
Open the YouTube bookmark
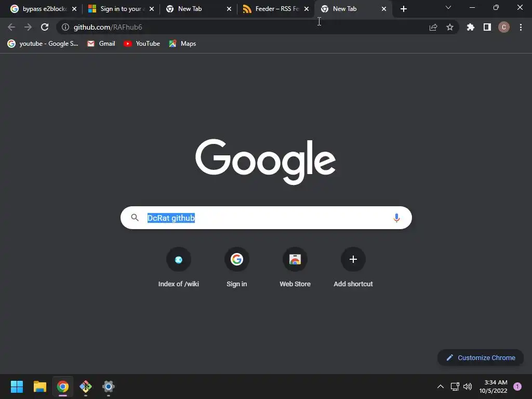tap(142, 44)
